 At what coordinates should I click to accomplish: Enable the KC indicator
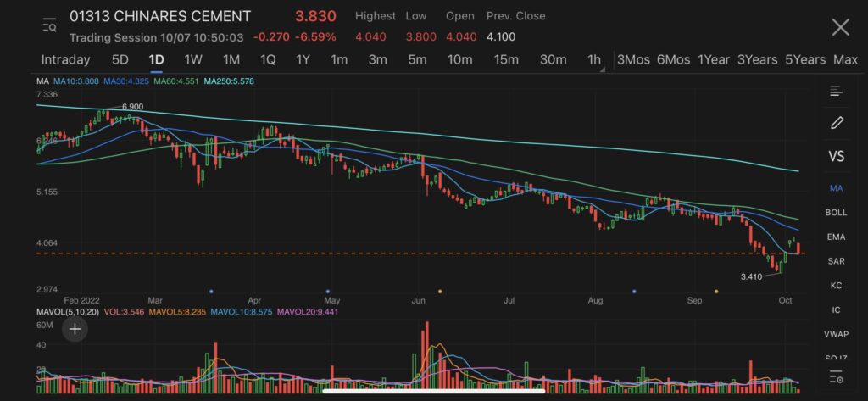(x=836, y=286)
